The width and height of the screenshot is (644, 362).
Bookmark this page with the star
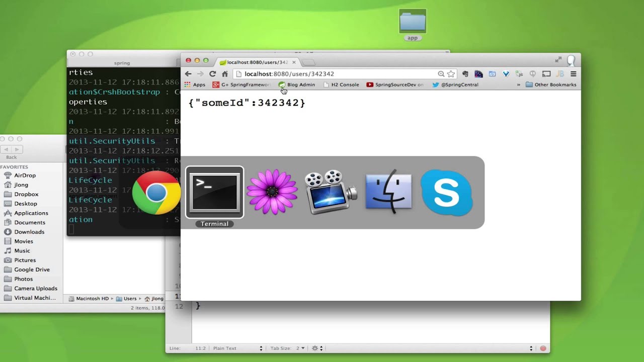(451, 74)
